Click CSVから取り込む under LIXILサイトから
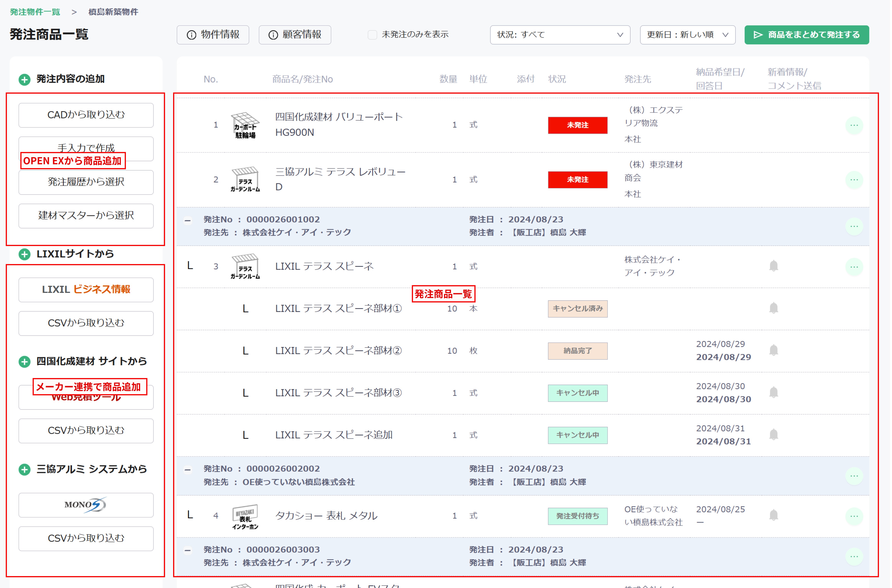Image resolution: width=892 pixels, height=588 pixels. point(86,323)
